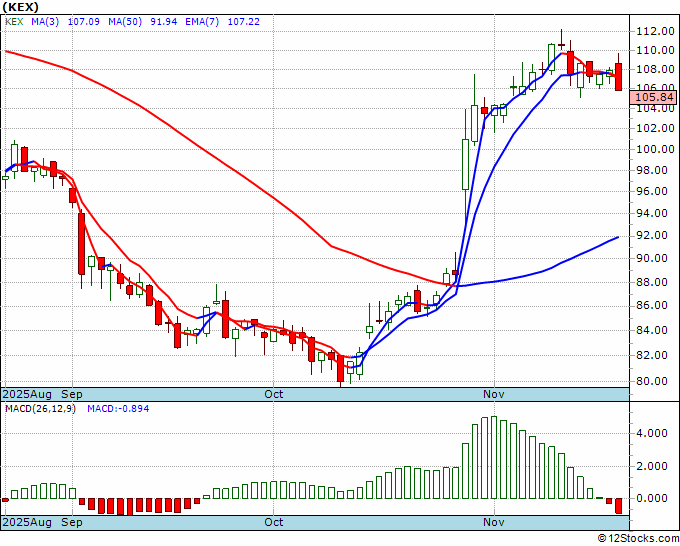Click the 80.00 price axis label
Screen dimensions: 680x546
point(652,381)
